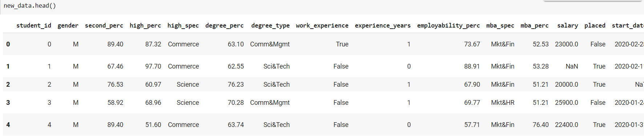This screenshot has height=140, width=644.
Task: Click the second_perc column header
Action: [x=104, y=25]
